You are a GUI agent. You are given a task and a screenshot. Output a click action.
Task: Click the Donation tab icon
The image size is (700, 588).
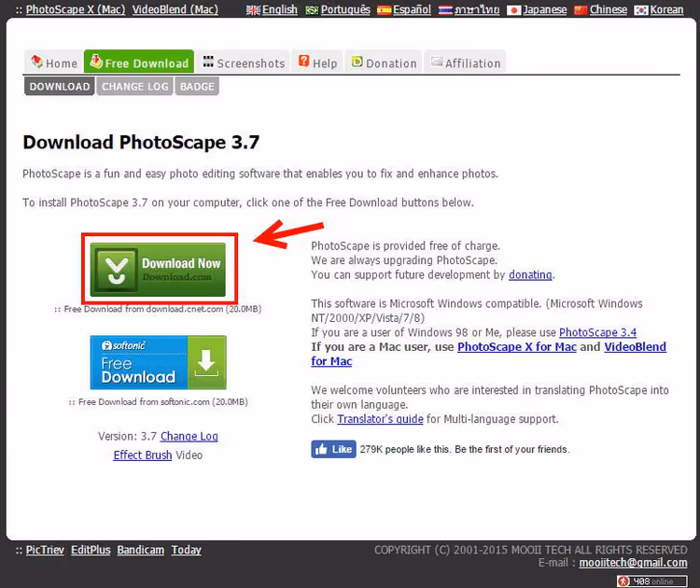[x=357, y=62]
